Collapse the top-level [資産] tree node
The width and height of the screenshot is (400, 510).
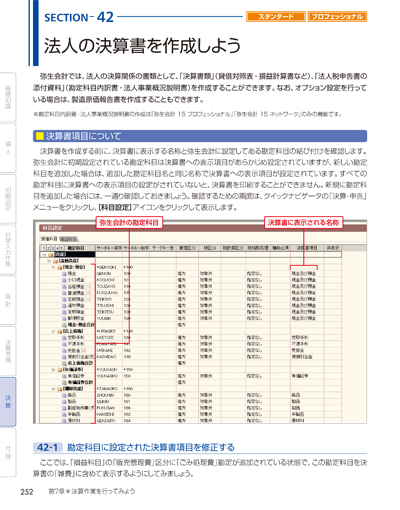coord(44,255)
